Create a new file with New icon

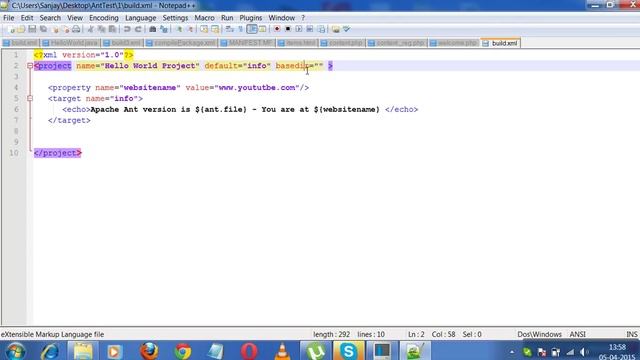[x=11, y=29]
